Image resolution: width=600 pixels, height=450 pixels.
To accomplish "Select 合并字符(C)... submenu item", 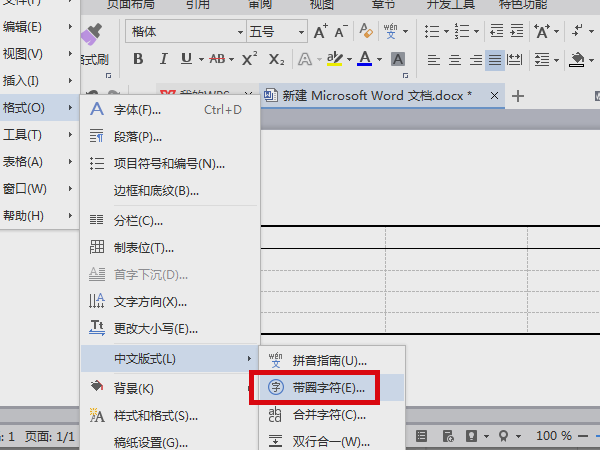I will click(x=332, y=415).
